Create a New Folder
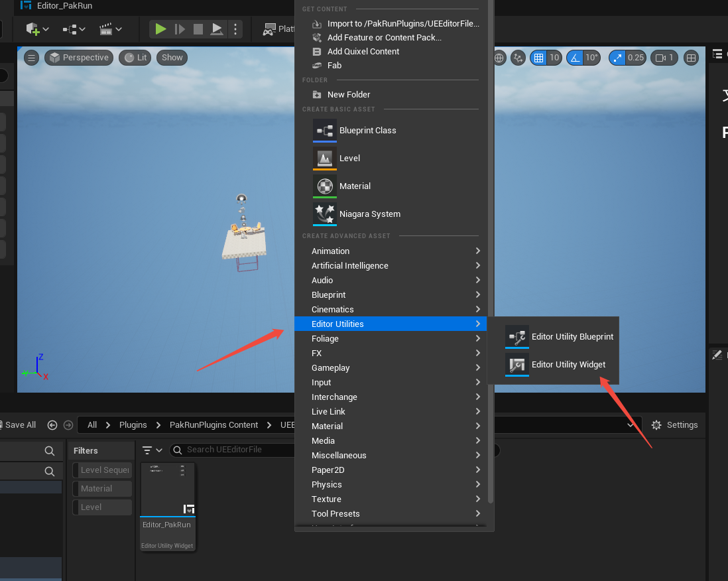The height and width of the screenshot is (581, 728). pyautogui.click(x=391, y=94)
